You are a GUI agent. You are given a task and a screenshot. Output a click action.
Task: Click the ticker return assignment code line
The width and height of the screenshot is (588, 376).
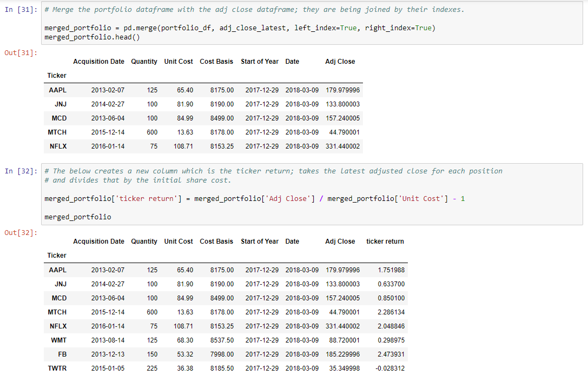[255, 199]
